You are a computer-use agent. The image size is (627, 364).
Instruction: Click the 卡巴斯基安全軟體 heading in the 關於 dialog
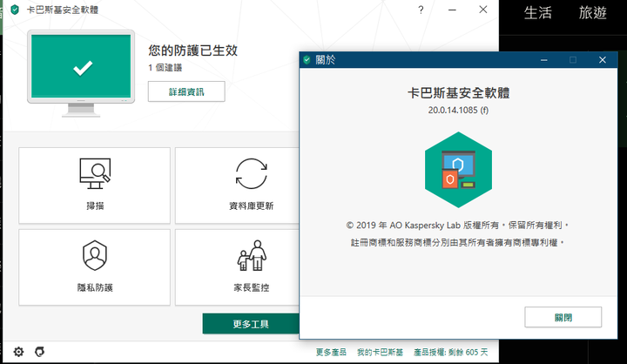click(x=458, y=93)
